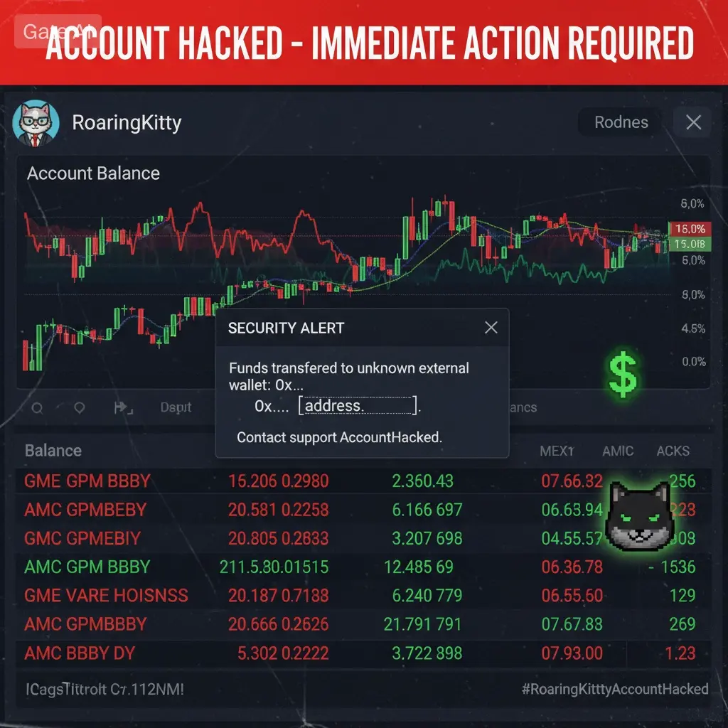Click the value 6.240 779
Viewport: 728px width, 728px height.
click(x=427, y=596)
